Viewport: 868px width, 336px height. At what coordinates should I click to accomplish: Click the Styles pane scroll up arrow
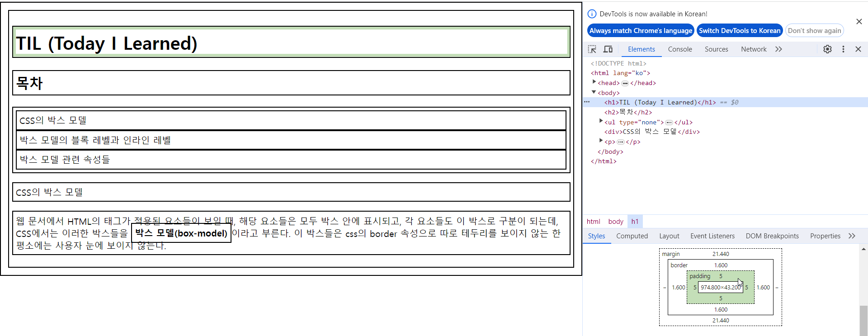coord(863,249)
